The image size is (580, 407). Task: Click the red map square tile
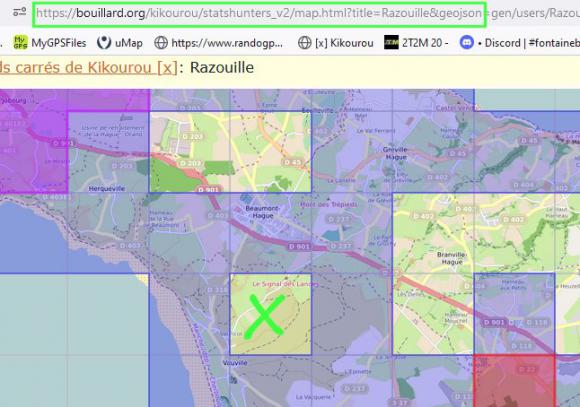514,381
